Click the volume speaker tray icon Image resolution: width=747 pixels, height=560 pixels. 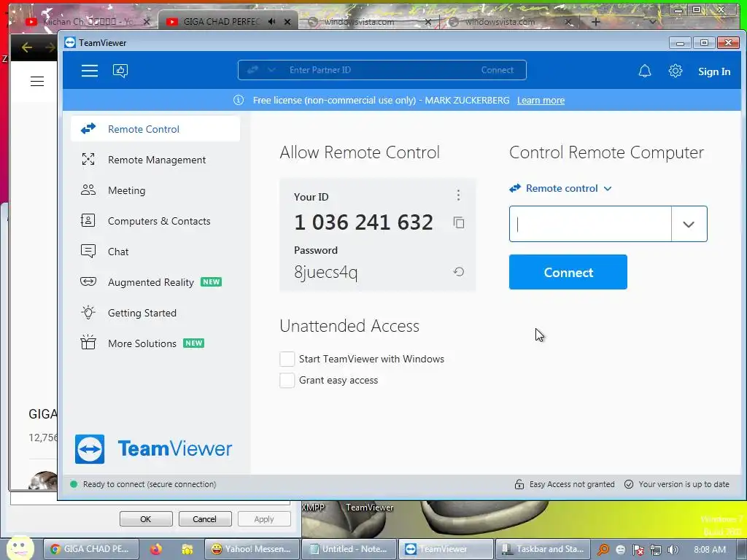[673, 550]
